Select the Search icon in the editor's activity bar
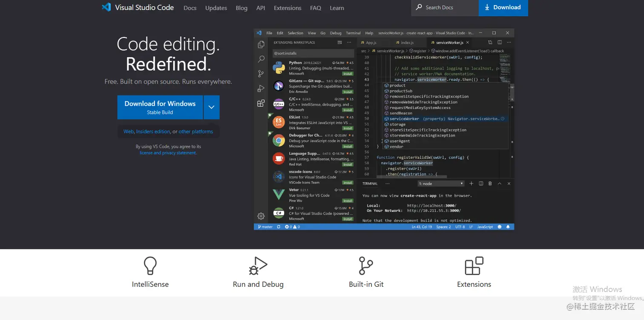The image size is (644, 320). (261, 59)
